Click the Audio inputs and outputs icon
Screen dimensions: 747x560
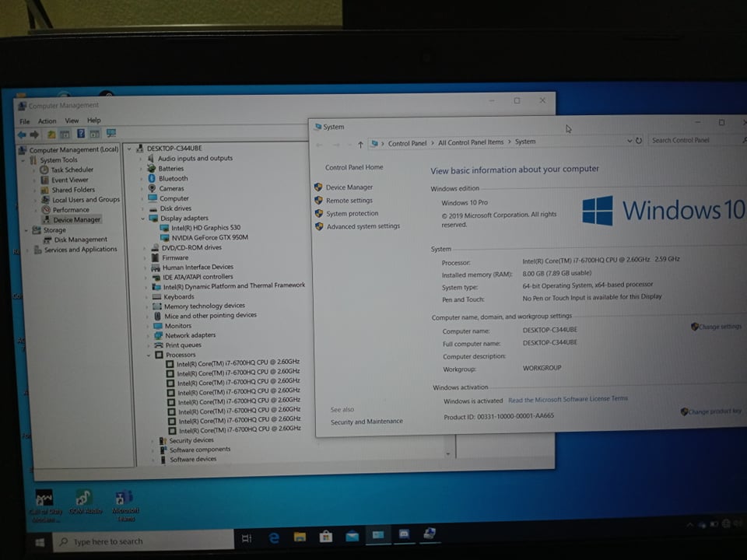coord(151,159)
